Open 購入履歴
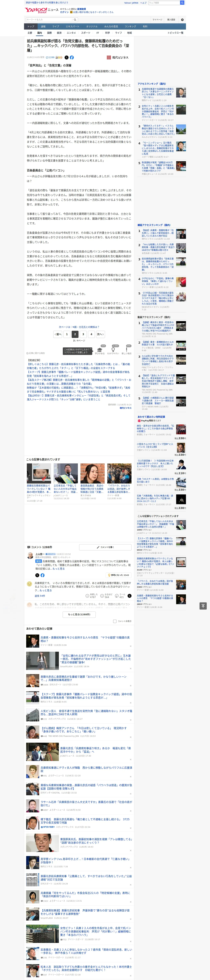This screenshot has width=210, height=980. pos(171,20)
